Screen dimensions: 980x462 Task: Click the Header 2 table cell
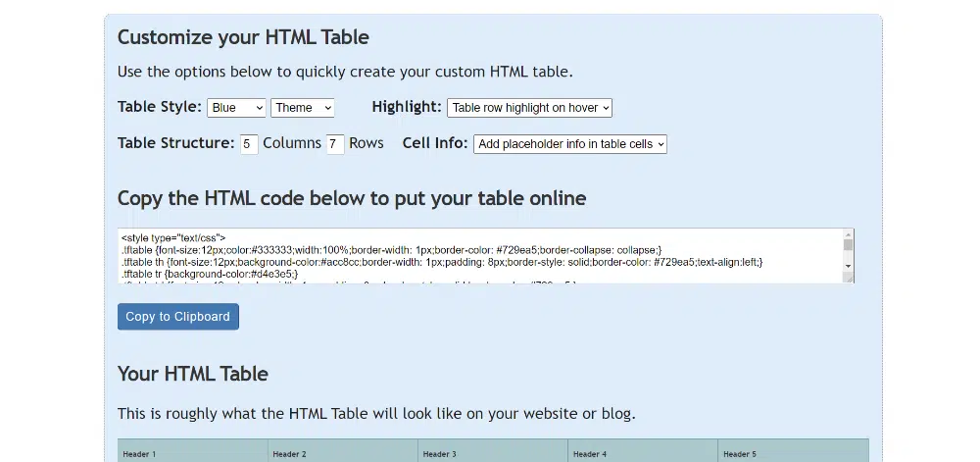point(342,453)
